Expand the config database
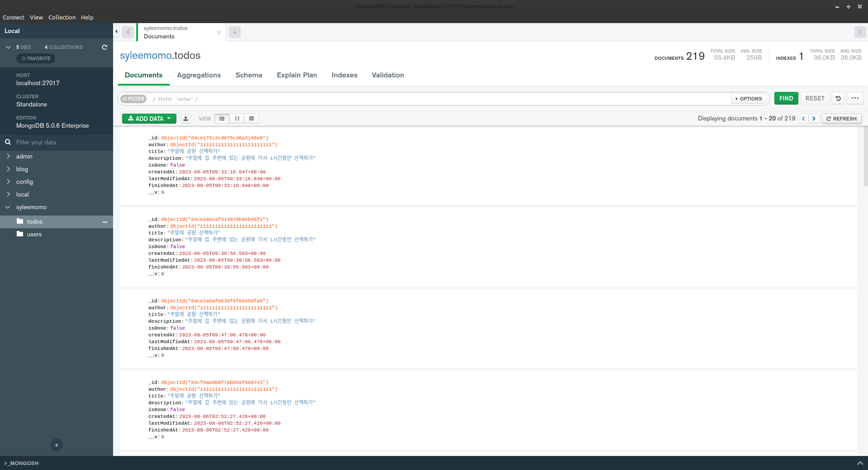Screen dimensions: 868x470 pos(8,182)
